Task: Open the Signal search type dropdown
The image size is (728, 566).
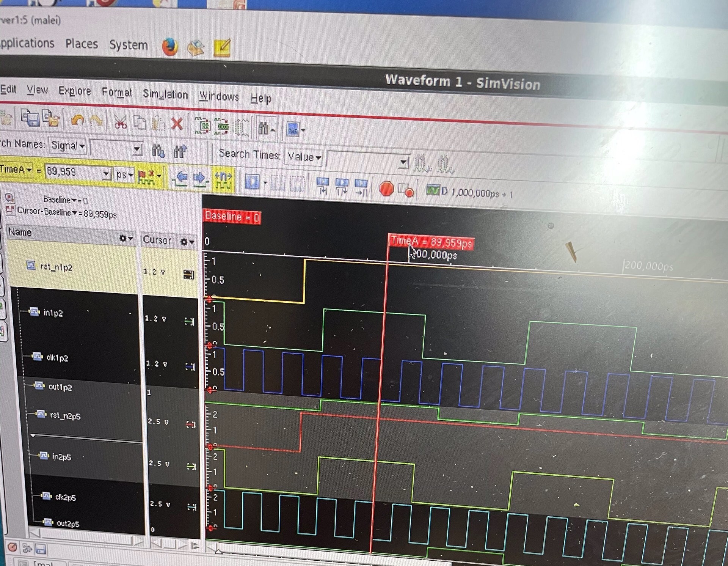Action: [x=68, y=145]
